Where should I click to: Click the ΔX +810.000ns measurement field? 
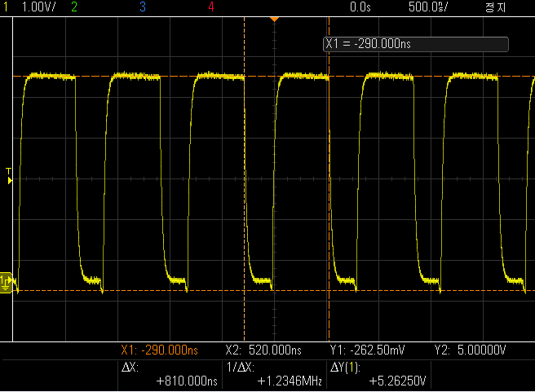pyautogui.click(x=170, y=374)
